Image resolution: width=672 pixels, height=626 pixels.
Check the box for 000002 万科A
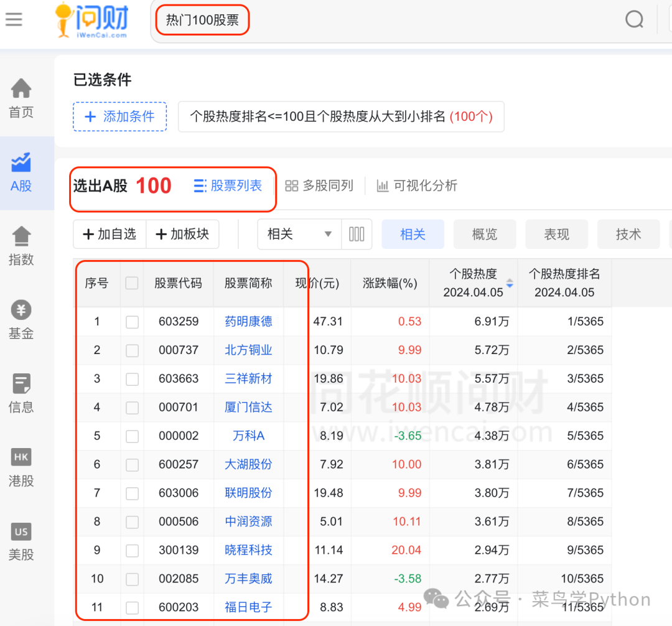pyautogui.click(x=132, y=436)
